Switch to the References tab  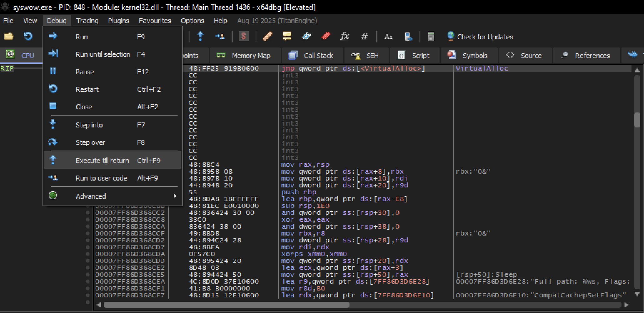pos(586,55)
